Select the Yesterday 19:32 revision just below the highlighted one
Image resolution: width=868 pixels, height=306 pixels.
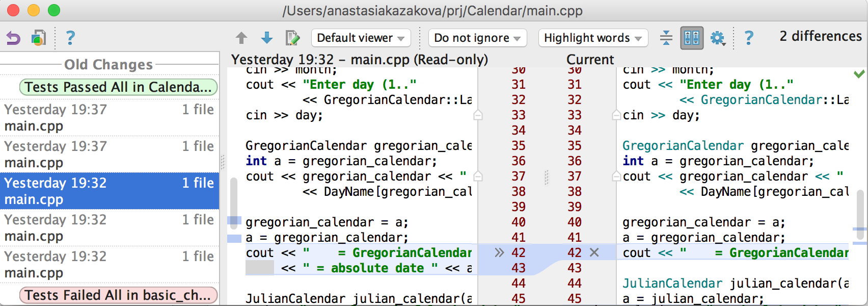[x=110, y=228]
